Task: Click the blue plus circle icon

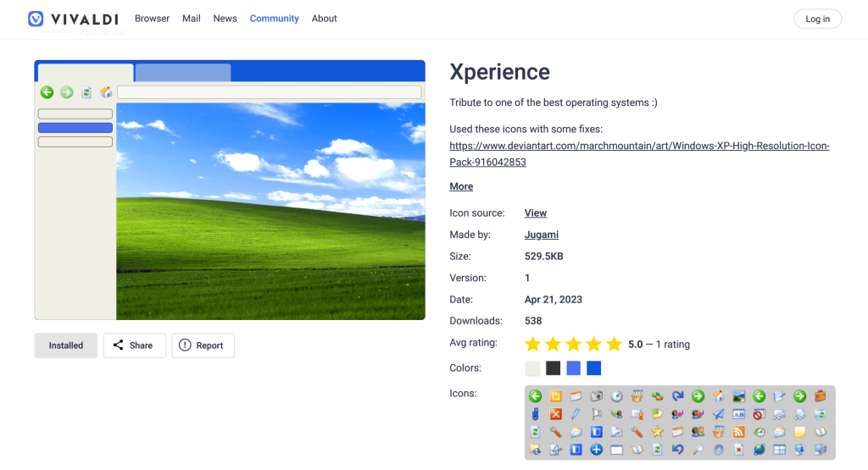Action: pyautogui.click(x=596, y=450)
